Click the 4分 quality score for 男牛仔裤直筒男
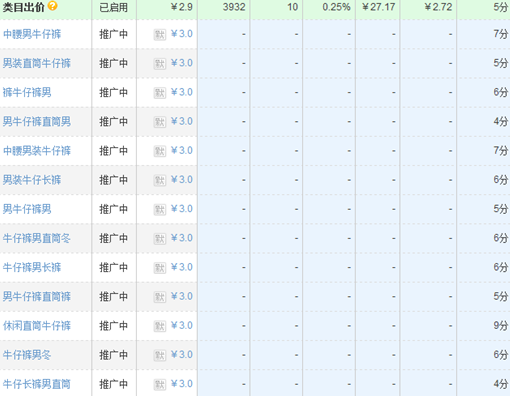510x397 pixels. pos(501,122)
